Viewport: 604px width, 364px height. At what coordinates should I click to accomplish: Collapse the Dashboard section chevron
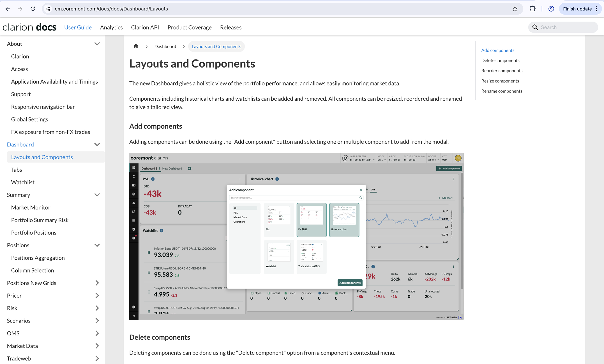coord(97,144)
